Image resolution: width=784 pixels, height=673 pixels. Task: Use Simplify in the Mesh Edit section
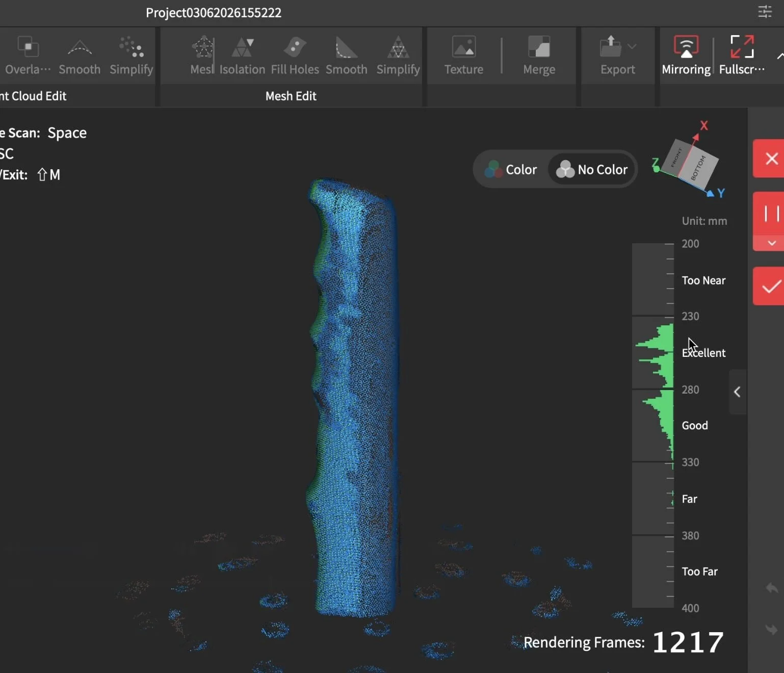[398, 54]
